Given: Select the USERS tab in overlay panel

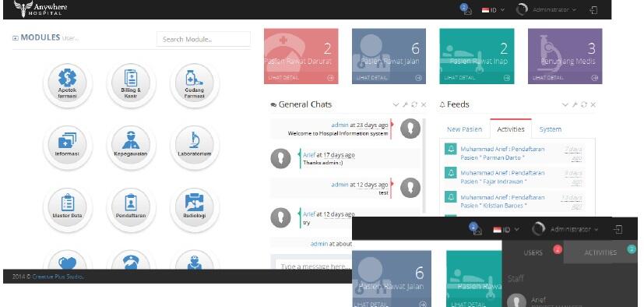Looking at the screenshot, I should 533,252.
